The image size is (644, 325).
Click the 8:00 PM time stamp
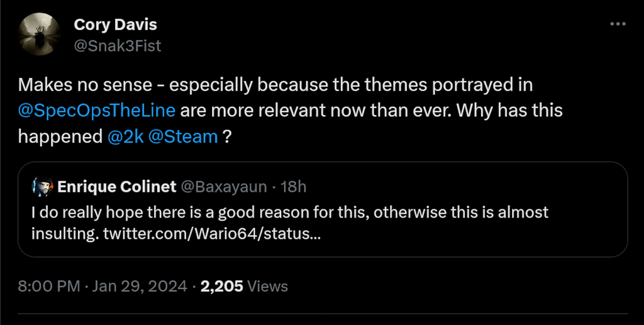click(x=49, y=287)
